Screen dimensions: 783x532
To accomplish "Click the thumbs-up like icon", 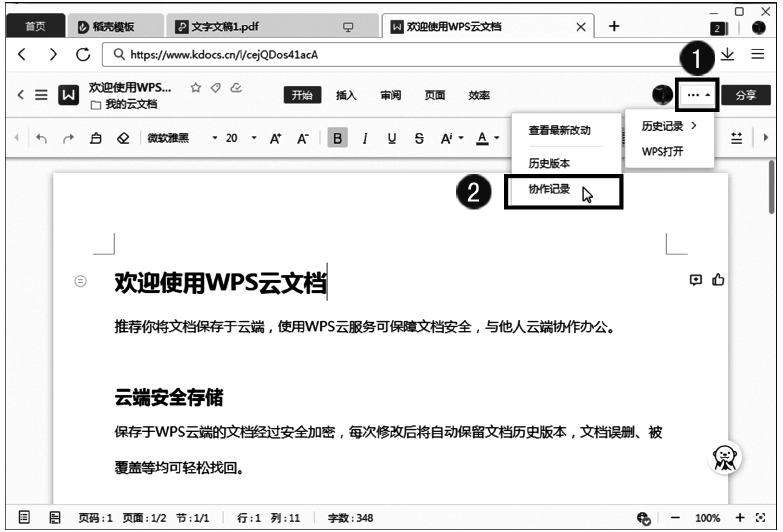I will 718,281.
